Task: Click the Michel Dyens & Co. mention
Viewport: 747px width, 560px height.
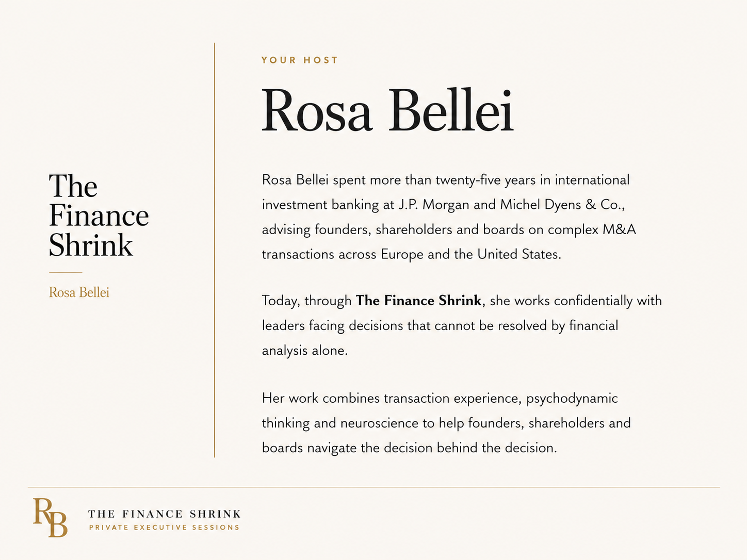Action: [x=562, y=205]
